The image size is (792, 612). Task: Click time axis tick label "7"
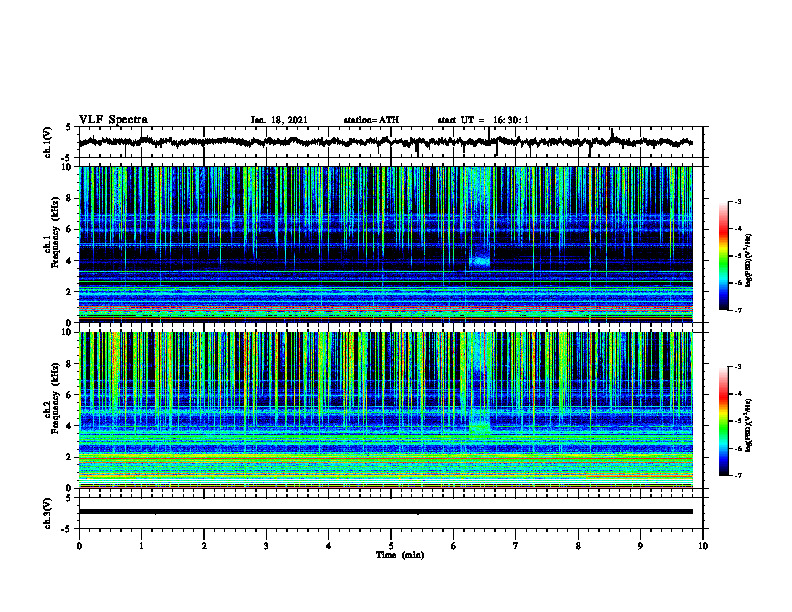516,546
